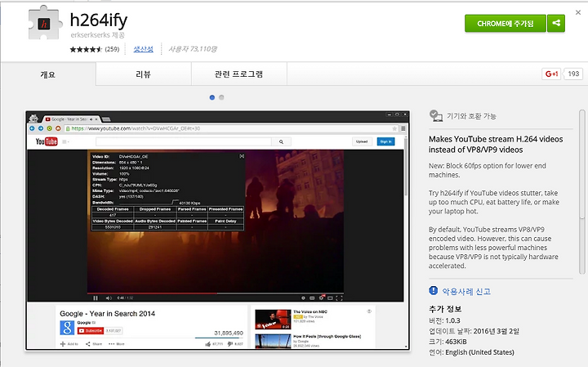Click the 악용사례 신고 link

466,292
